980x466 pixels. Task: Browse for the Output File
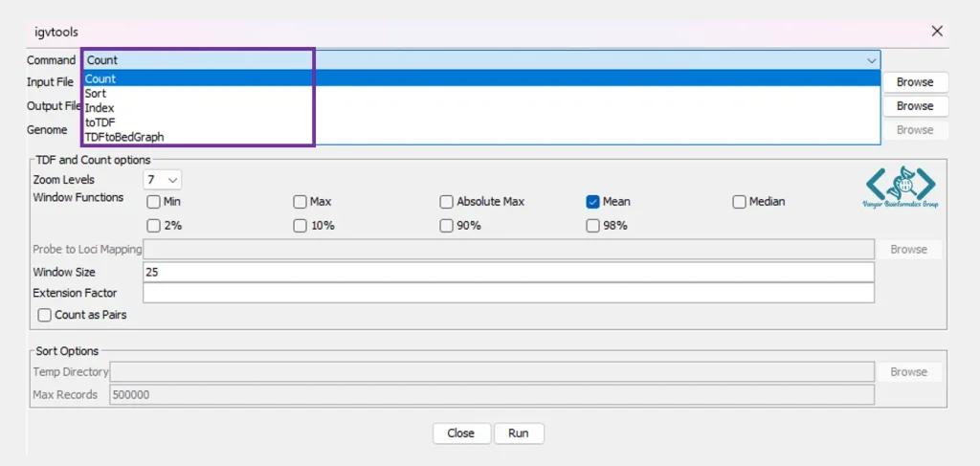coord(915,106)
